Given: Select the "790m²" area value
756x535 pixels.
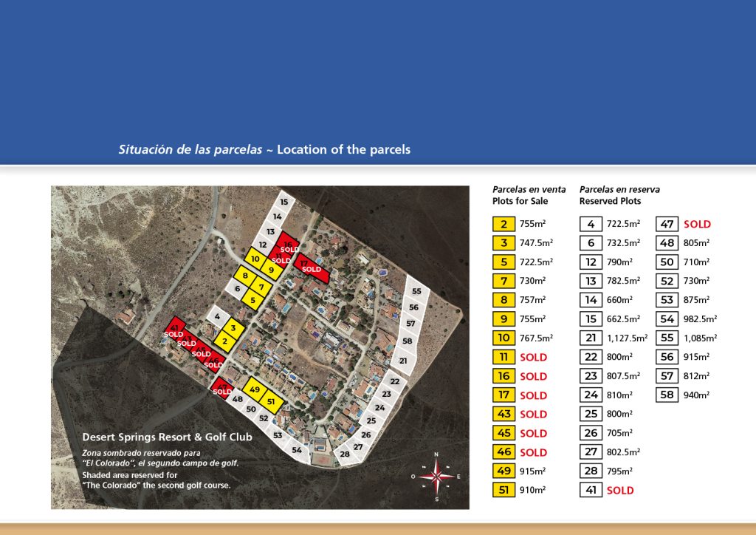Looking at the screenshot, I should [619, 262].
